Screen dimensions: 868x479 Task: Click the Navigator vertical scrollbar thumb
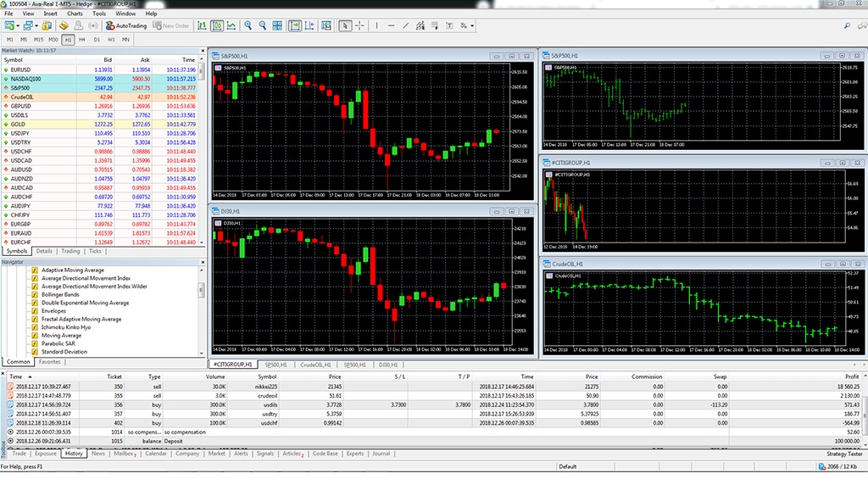[202, 290]
